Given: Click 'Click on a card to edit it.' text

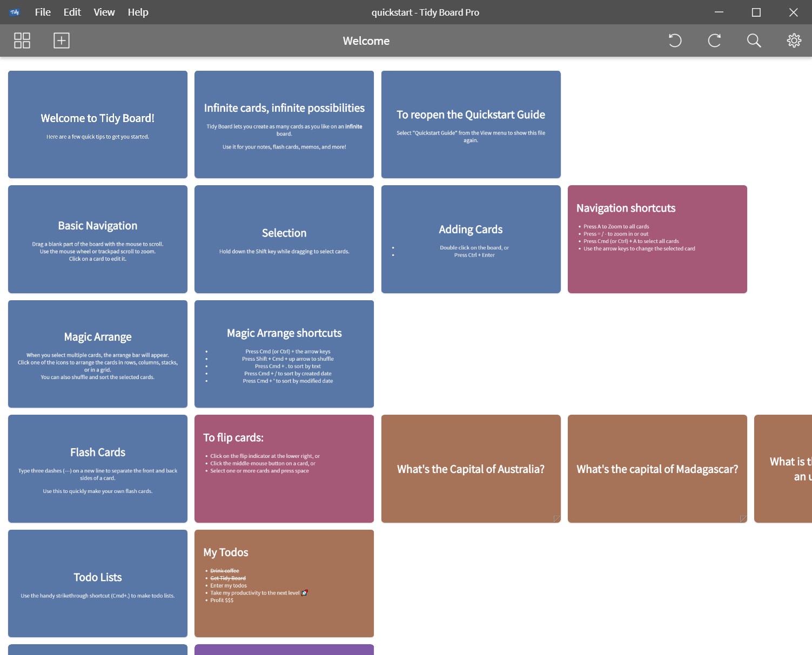Looking at the screenshot, I should coord(98,259).
